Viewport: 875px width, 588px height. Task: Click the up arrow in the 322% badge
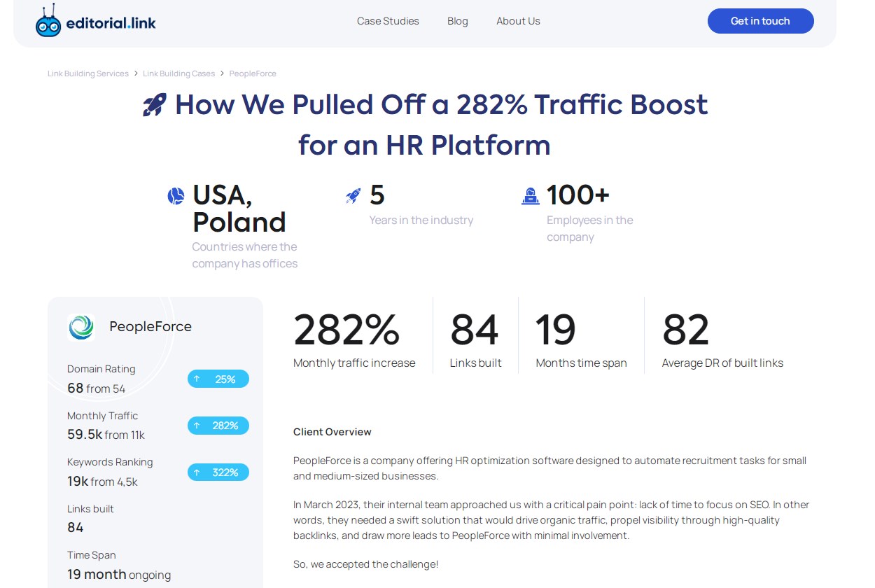tap(197, 472)
